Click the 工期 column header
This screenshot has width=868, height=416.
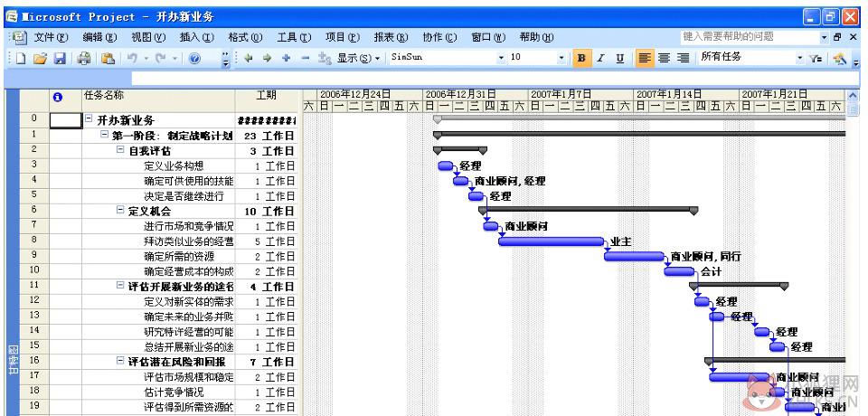[x=266, y=100]
